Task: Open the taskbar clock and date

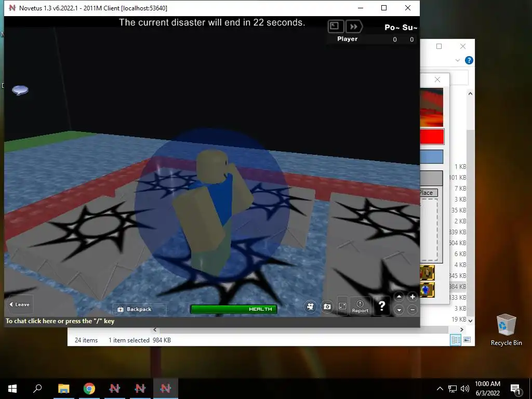Action: pyautogui.click(x=487, y=389)
